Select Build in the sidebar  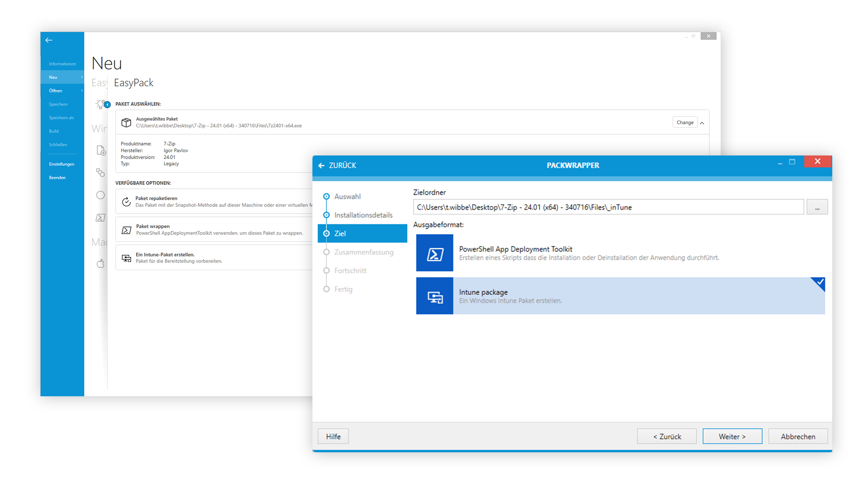[x=62, y=131]
